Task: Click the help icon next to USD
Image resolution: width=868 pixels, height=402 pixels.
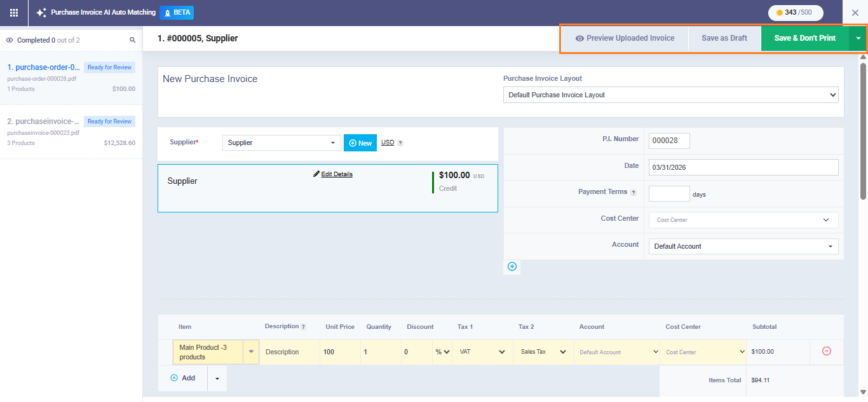Action: [x=400, y=143]
